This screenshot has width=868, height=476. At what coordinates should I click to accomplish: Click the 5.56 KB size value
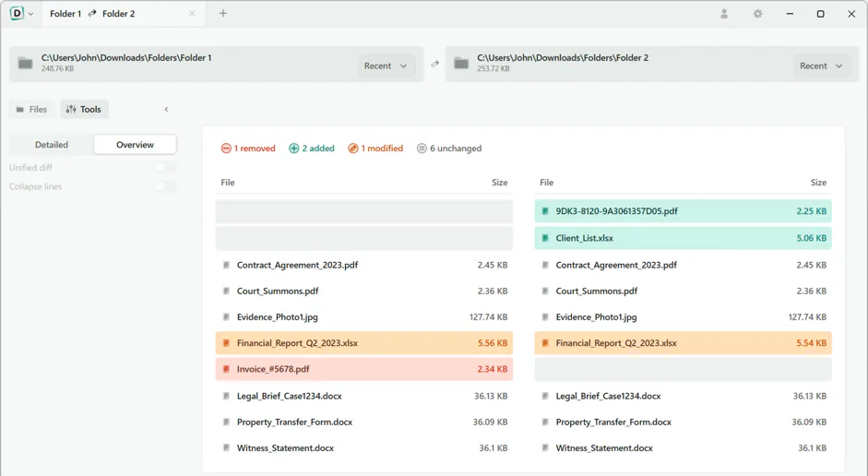click(x=493, y=343)
